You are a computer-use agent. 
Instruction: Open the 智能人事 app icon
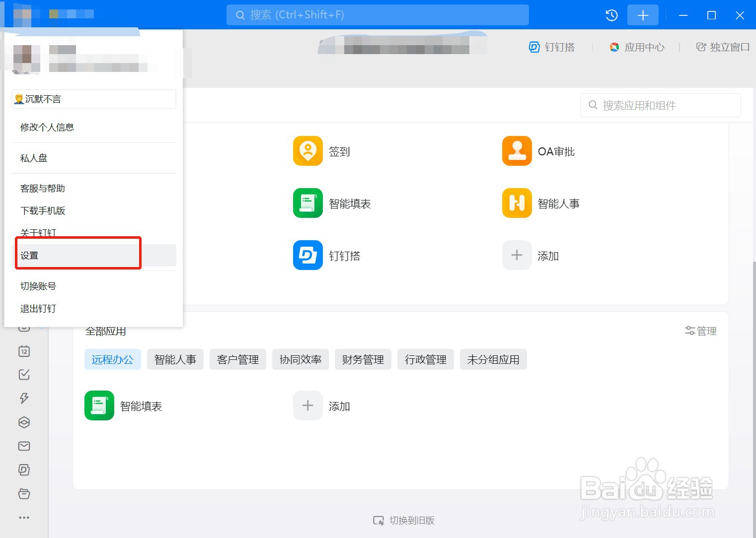(517, 203)
